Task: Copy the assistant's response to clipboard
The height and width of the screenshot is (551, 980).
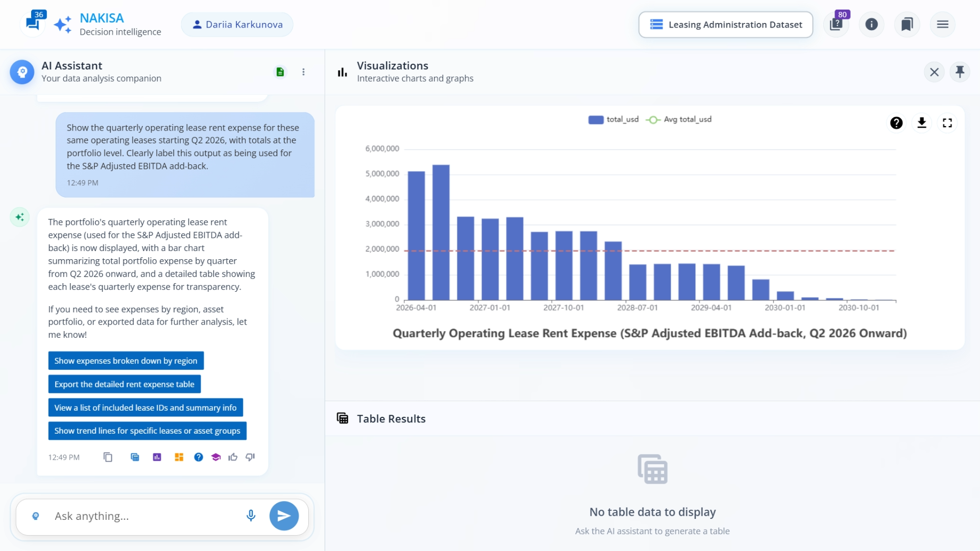Action: click(108, 457)
